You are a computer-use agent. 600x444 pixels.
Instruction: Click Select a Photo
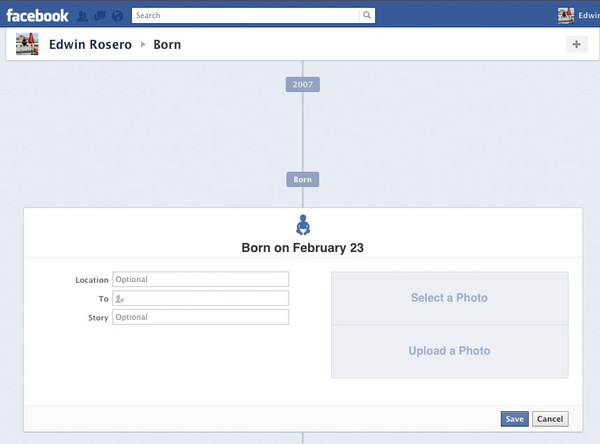pos(450,298)
